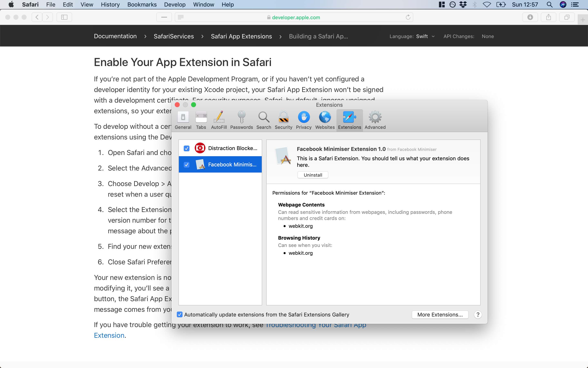Viewport: 588px width, 368px height.
Task: Open the Help menu
Action: [228, 4]
